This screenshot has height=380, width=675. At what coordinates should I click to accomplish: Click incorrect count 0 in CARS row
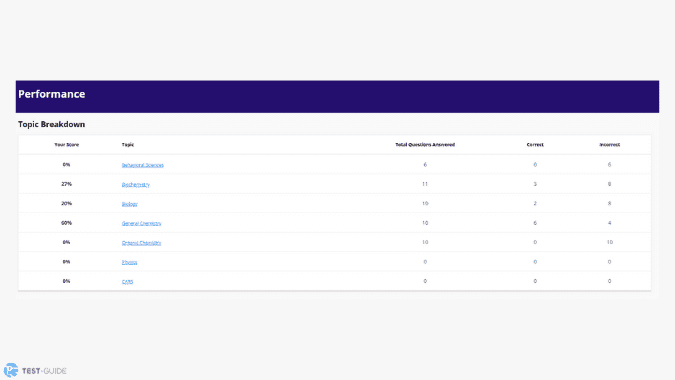pyautogui.click(x=610, y=281)
